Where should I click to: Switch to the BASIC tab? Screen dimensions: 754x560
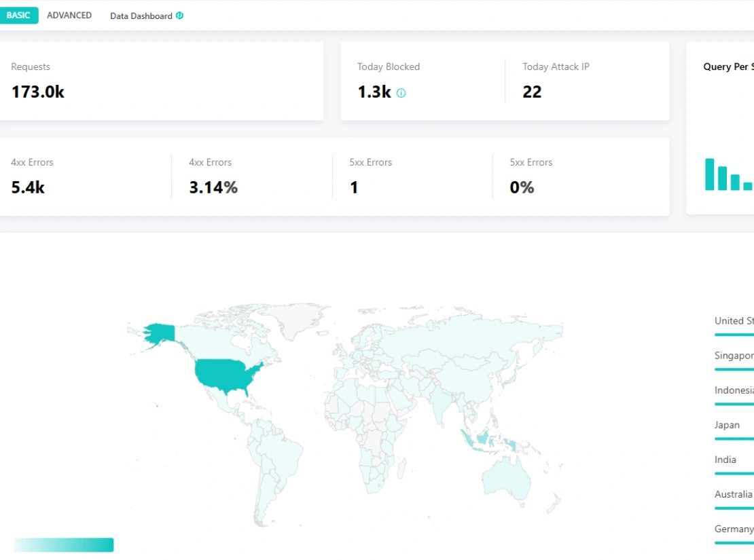tap(18, 16)
